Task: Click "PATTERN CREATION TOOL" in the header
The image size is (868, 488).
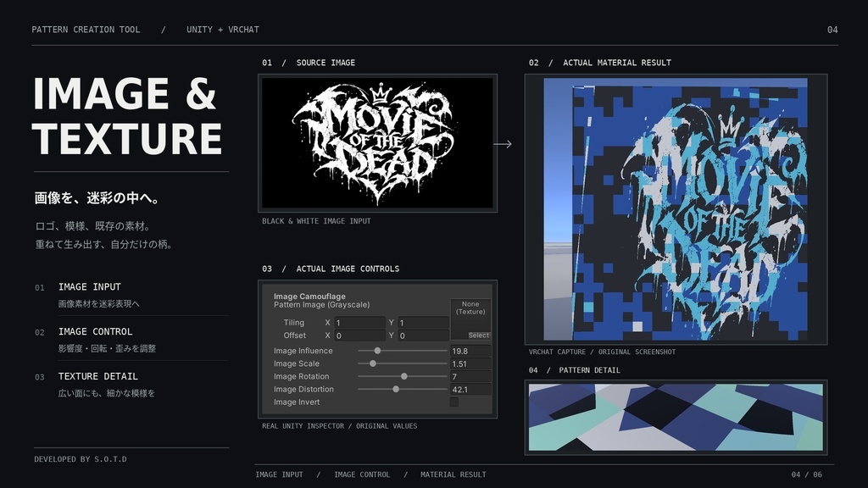Action: pyautogui.click(x=86, y=30)
